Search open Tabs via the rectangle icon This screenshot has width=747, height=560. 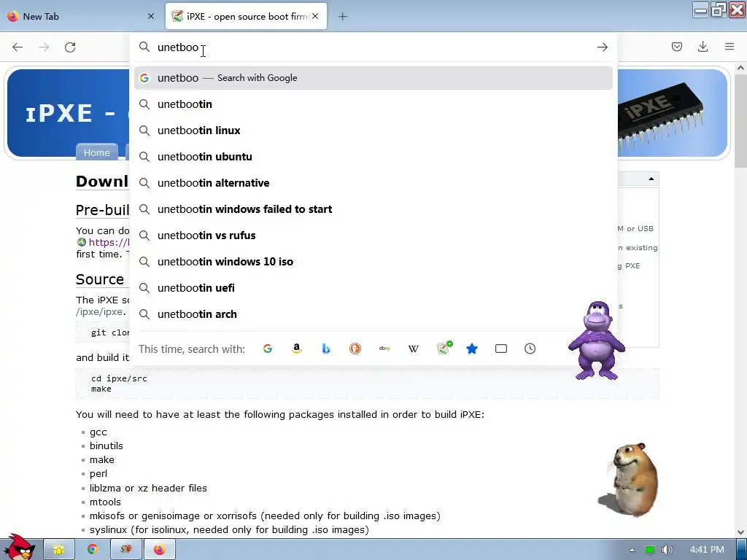501,349
